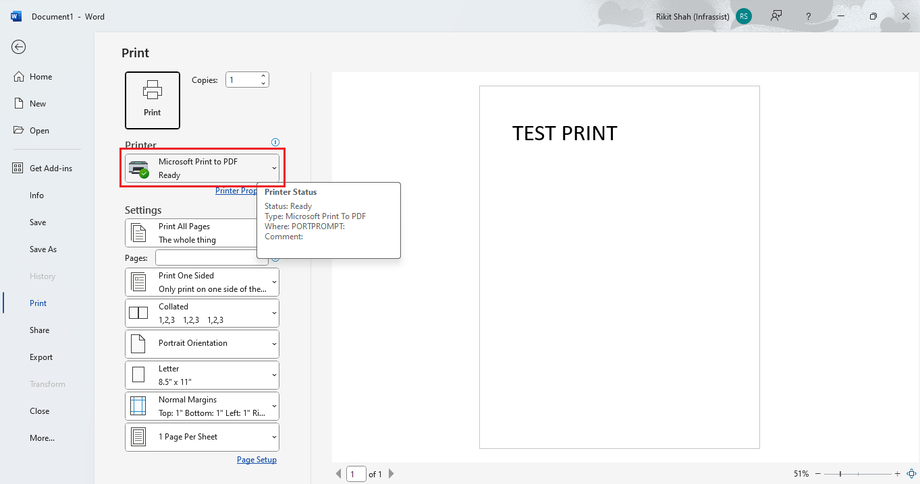Screen dimensions: 920x484
Task: Click the TEST PRINT page preview
Action: pyautogui.click(x=619, y=267)
